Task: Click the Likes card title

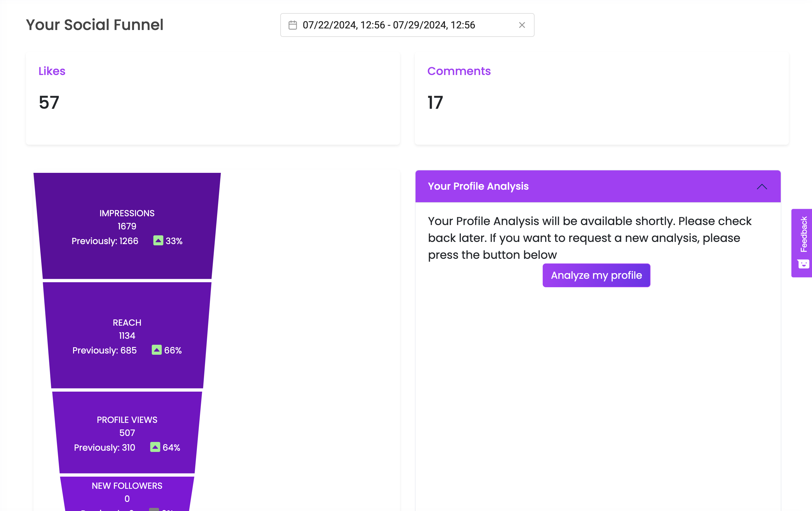Action: (x=52, y=71)
